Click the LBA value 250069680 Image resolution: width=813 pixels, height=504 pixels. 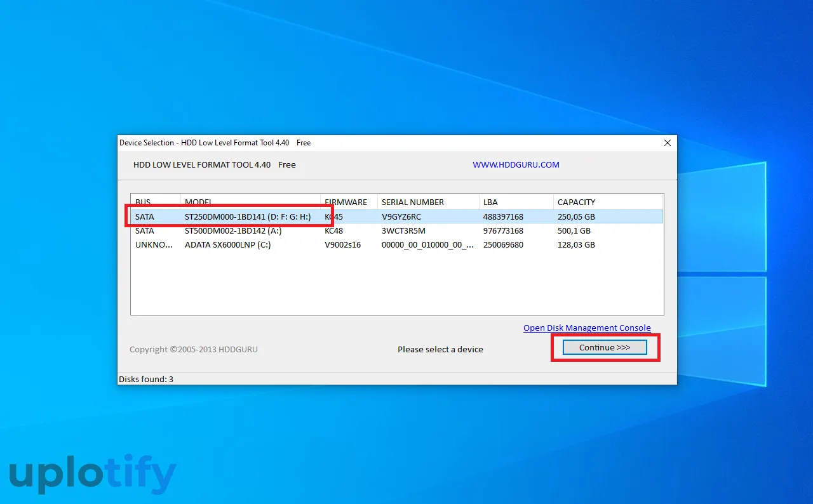pos(503,244)
